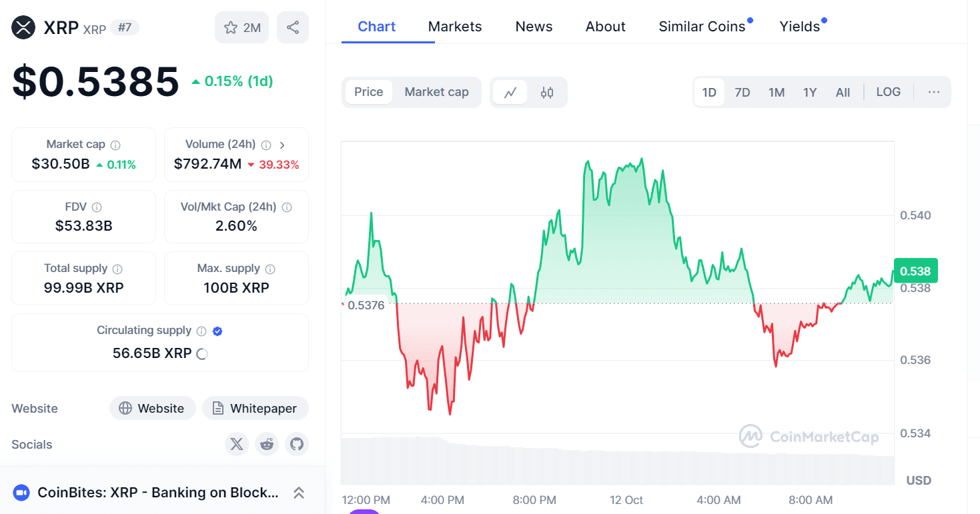Open the XRP Whitepaper link
The height and width of the screenshot is (514, 980).
255,409
